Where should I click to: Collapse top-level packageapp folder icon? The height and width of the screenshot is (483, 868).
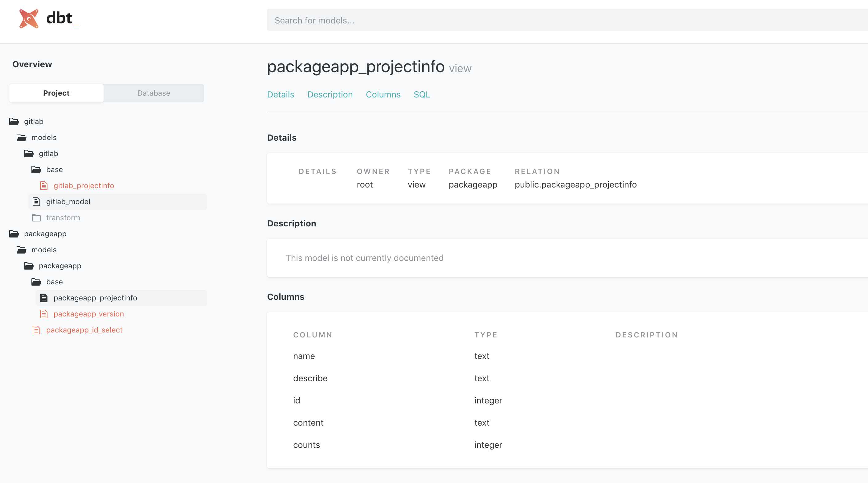pos(14,233)
